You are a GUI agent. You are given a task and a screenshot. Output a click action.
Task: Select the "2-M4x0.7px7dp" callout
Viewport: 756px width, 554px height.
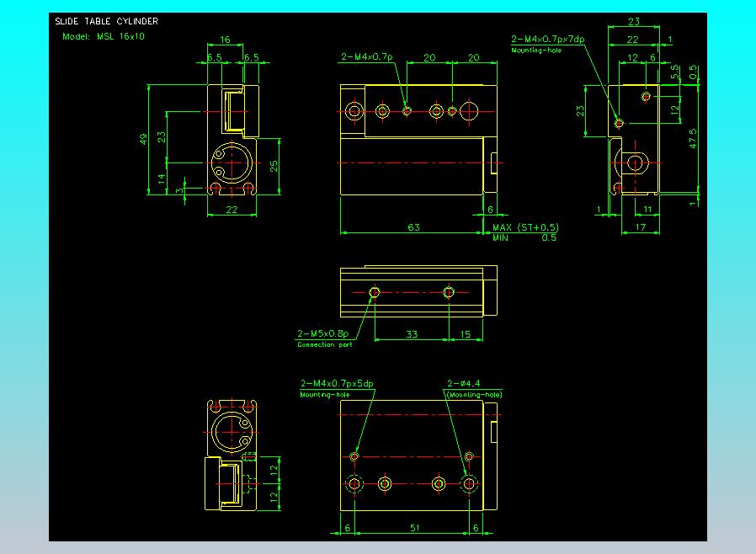point(548,39)
